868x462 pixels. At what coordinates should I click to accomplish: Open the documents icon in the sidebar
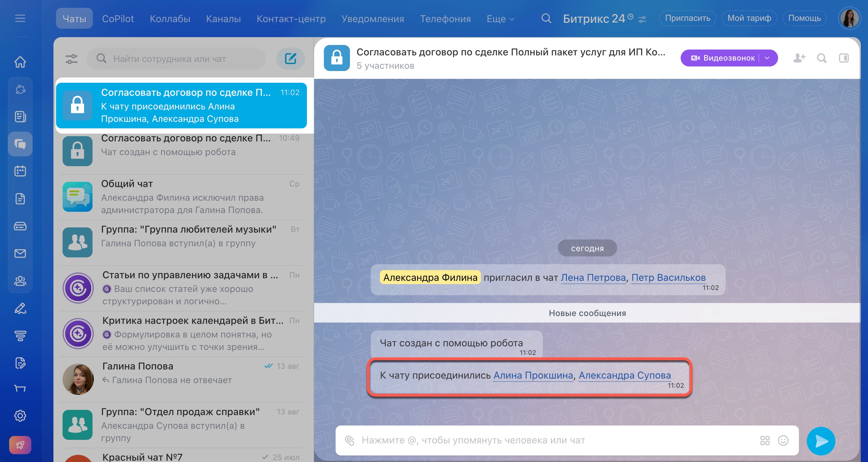pyautogui.click(x=20, y=199)
